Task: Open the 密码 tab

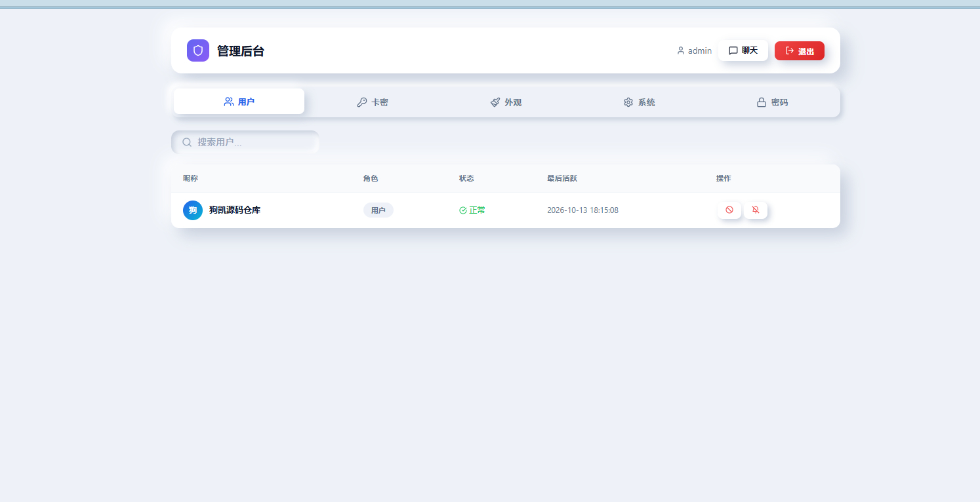Action: (773, 102)
